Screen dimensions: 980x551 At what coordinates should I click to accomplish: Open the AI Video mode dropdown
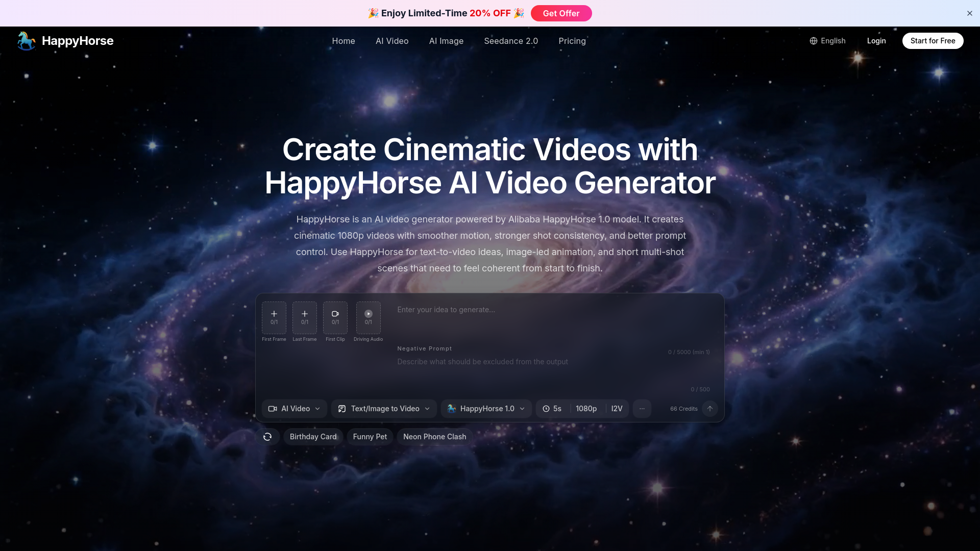click(x=295, y=409)
